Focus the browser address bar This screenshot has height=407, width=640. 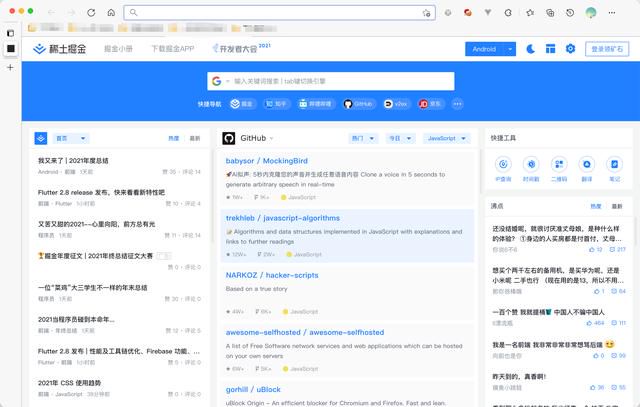click(x=279, y=13)
